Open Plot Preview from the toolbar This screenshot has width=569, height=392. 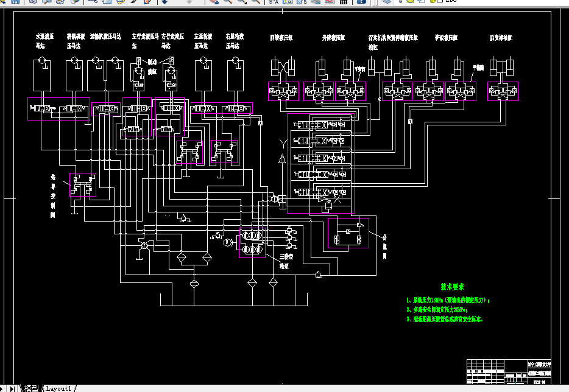point(46,1)
